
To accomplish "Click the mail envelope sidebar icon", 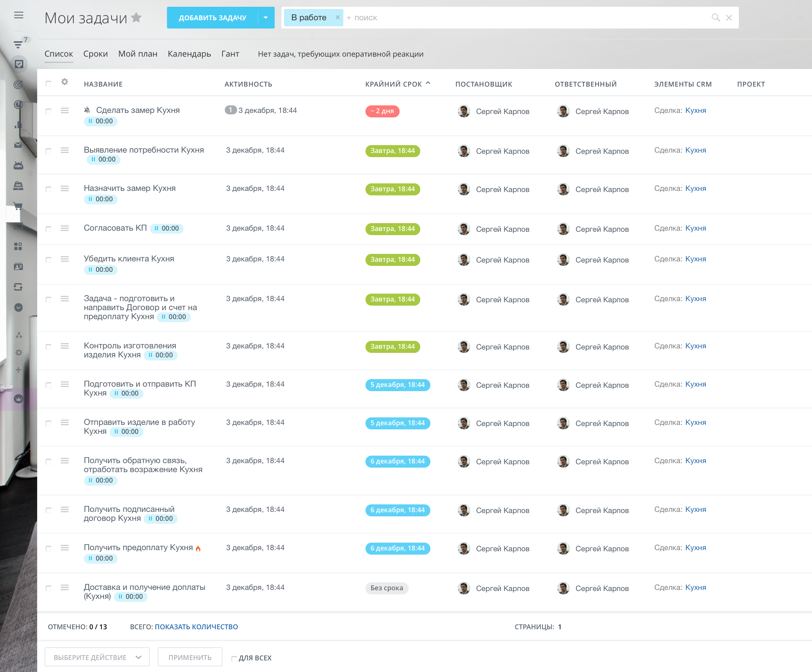I will point(18,145).
